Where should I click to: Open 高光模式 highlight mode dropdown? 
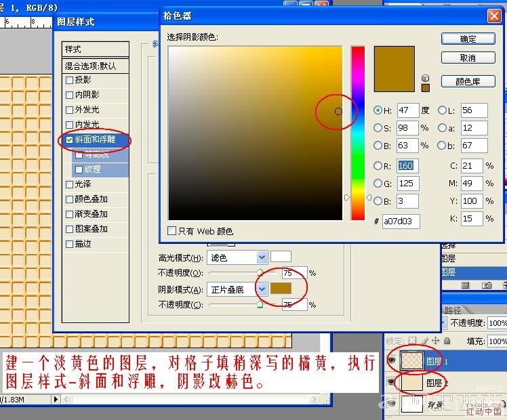pos(262,257)
